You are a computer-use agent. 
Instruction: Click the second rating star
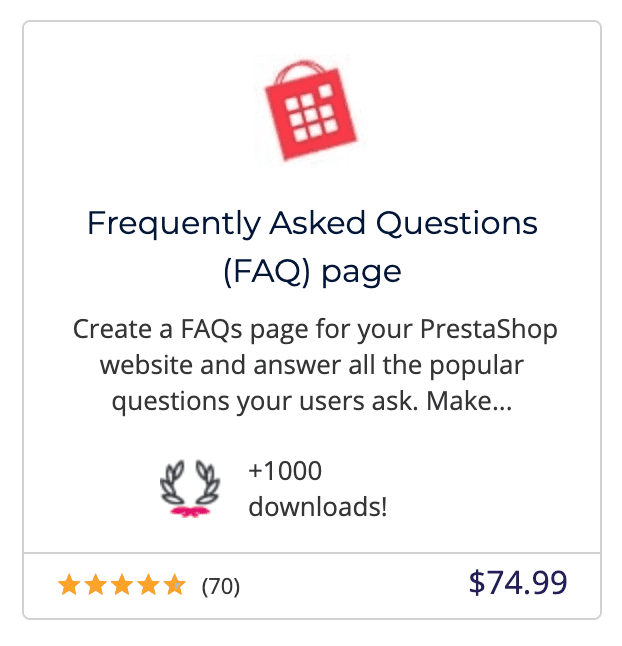[95, 585]
